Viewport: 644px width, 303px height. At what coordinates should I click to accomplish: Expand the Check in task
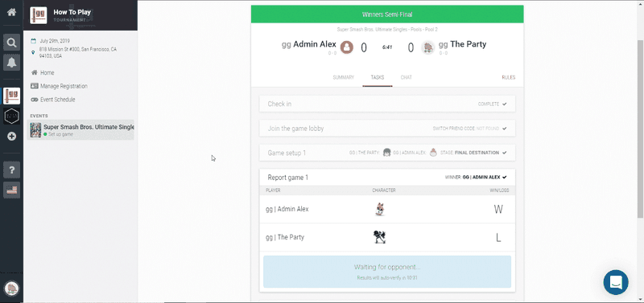point(387,104)
